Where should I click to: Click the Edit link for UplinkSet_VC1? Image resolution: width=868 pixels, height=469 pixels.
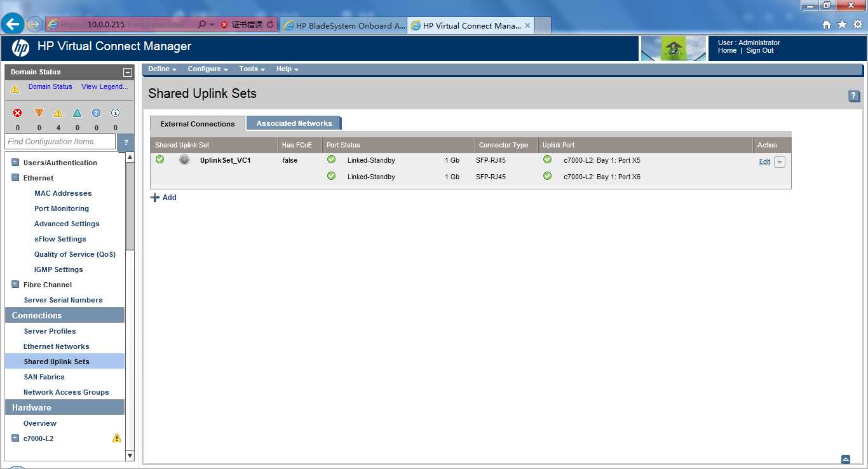click(764, 162)
